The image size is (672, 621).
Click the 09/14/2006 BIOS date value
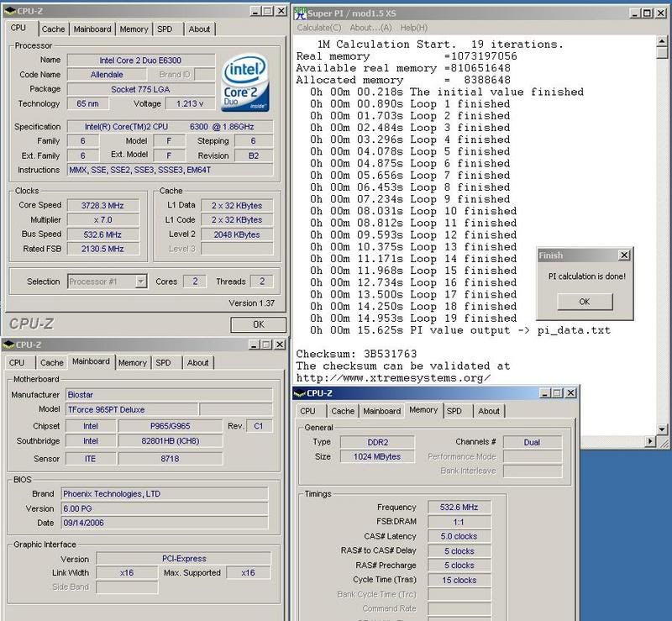(x=165, y=523)
